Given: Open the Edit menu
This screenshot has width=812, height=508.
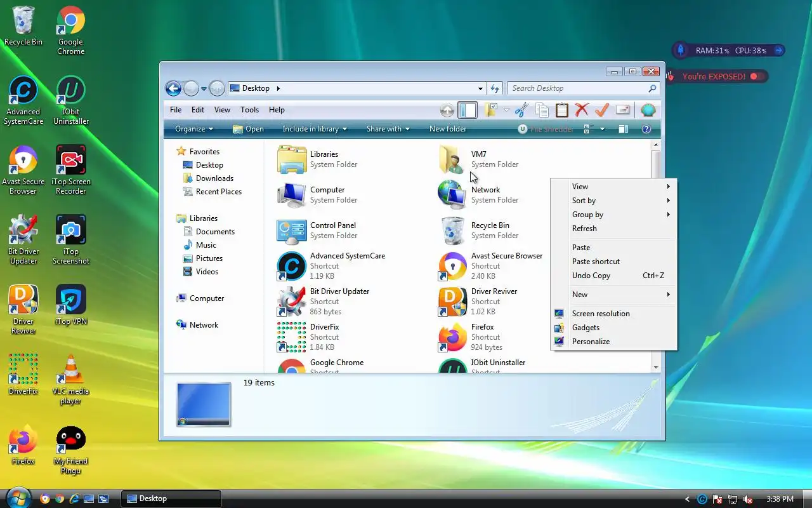Looking at the screenshot, I should (x=198, y=110).
